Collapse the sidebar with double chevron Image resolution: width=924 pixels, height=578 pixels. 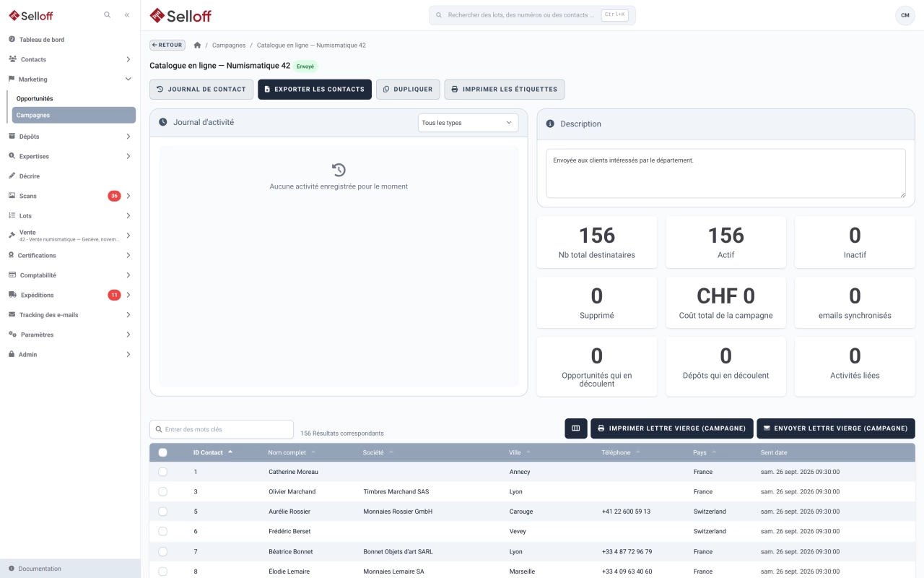click(127, 15)
